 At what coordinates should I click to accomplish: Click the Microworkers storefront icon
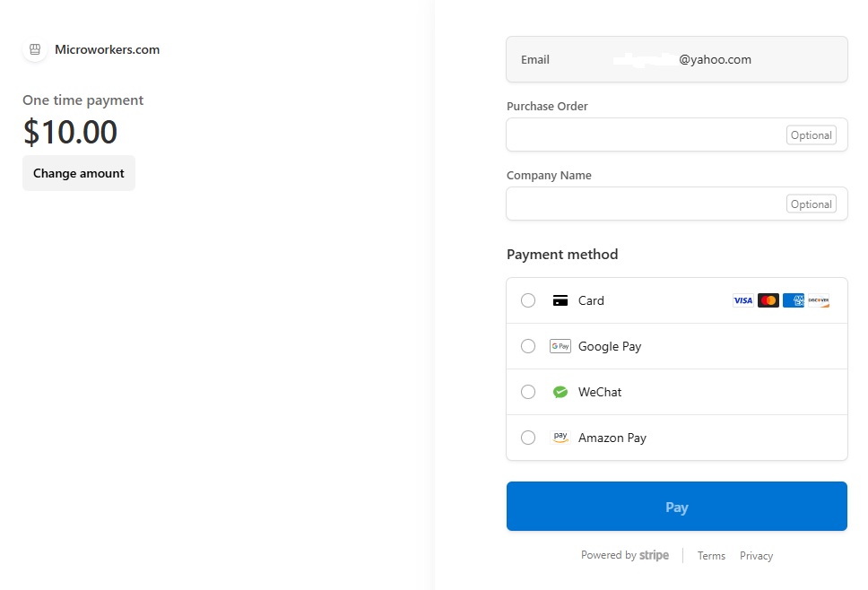coord(35,49)
